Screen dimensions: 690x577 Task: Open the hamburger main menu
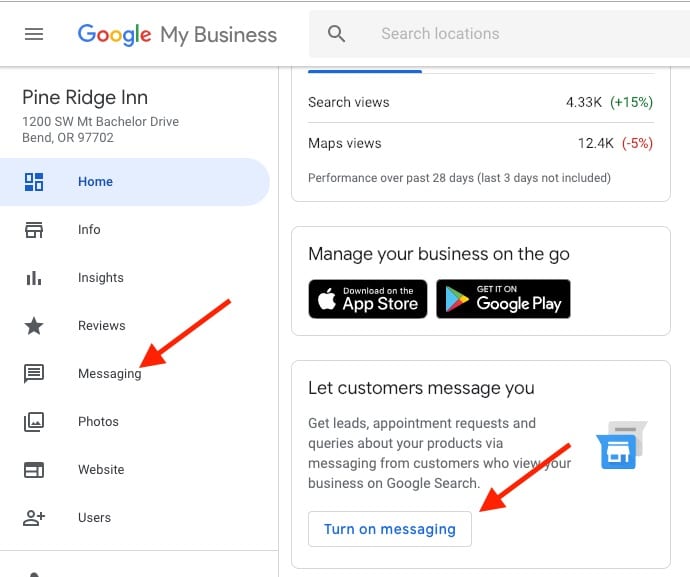(34, 34)
